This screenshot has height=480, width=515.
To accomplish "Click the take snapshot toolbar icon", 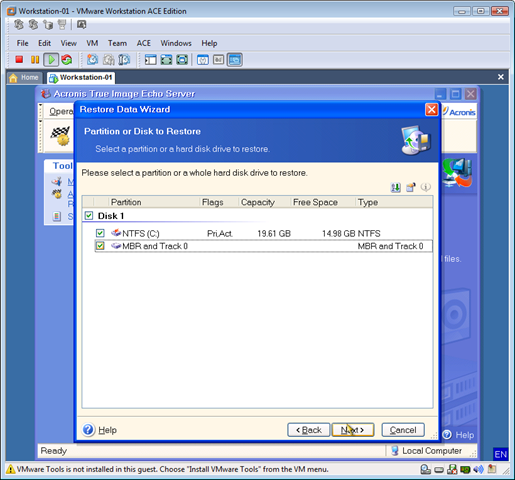I will tap(92, 60).
